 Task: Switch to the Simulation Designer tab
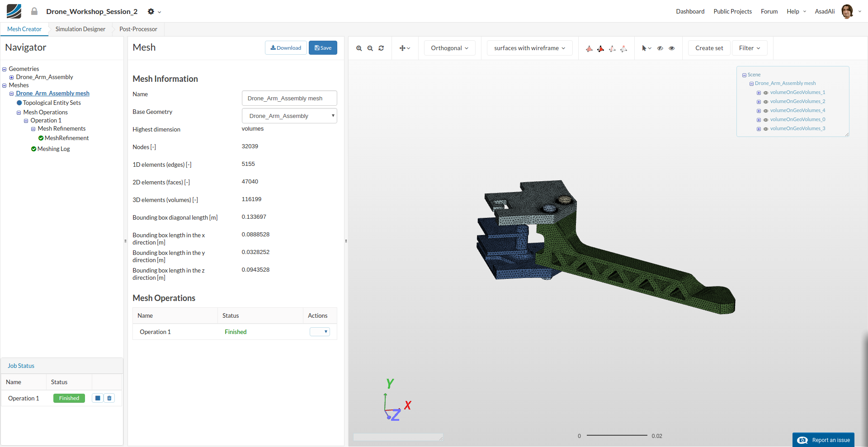(80, 29)
